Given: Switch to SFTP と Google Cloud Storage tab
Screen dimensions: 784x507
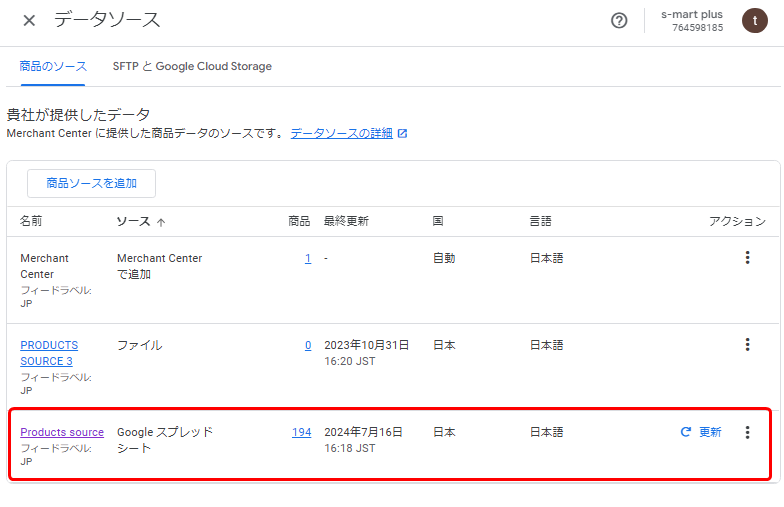Looking at the screenshot, I should 192,66.
